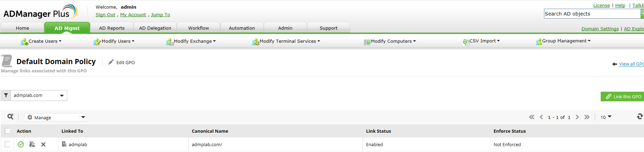The width and height of the screenshot is (644, 152).
Task: Toggle the select-all checkbox in table header
Action: pos(8,131)
